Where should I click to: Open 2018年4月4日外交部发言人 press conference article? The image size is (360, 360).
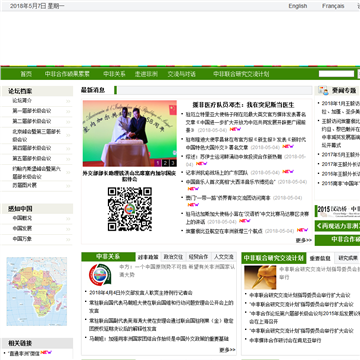click(141, 293)
